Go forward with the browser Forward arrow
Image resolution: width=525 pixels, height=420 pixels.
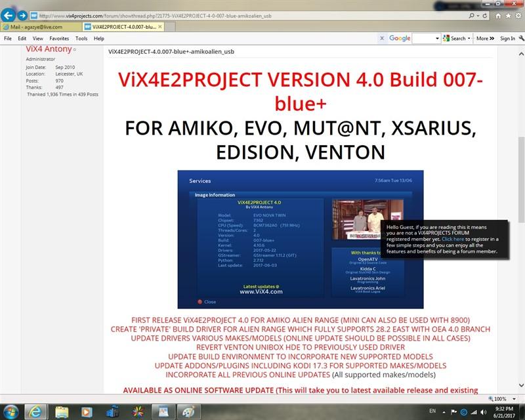[22, 15]
